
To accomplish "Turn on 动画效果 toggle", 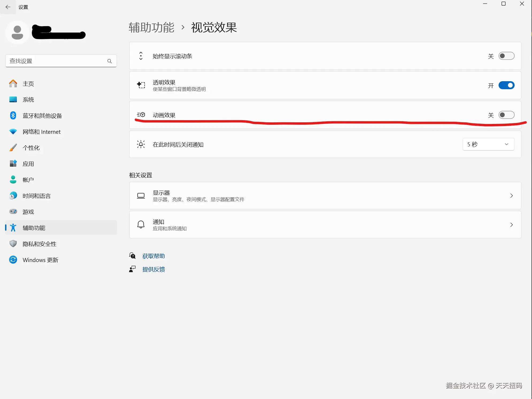I will pos(506,115).
